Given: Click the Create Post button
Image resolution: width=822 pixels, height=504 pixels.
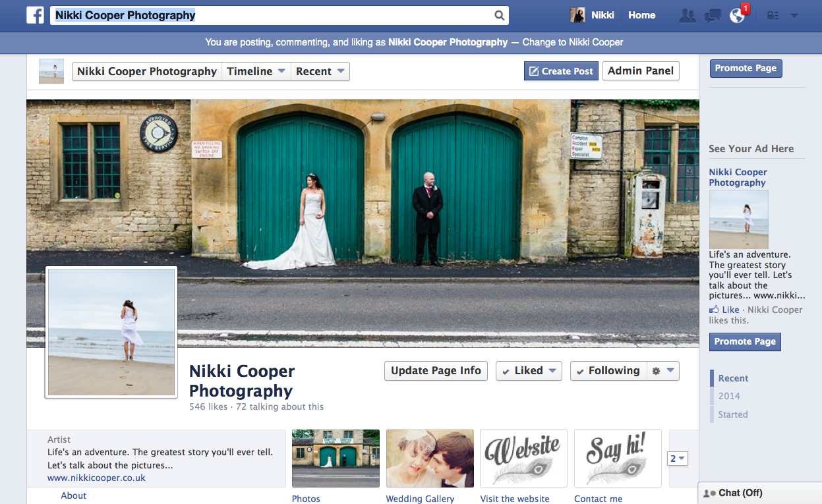Looking at the screenshot, I should [x=561, y=71].
